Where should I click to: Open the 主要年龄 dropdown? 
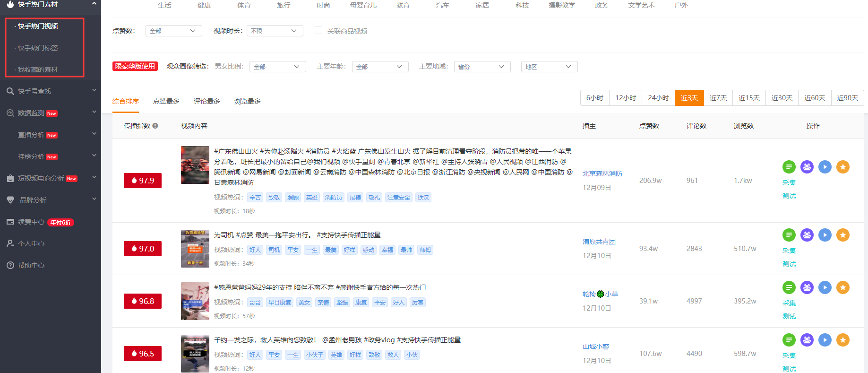click(x=380, y=67)
